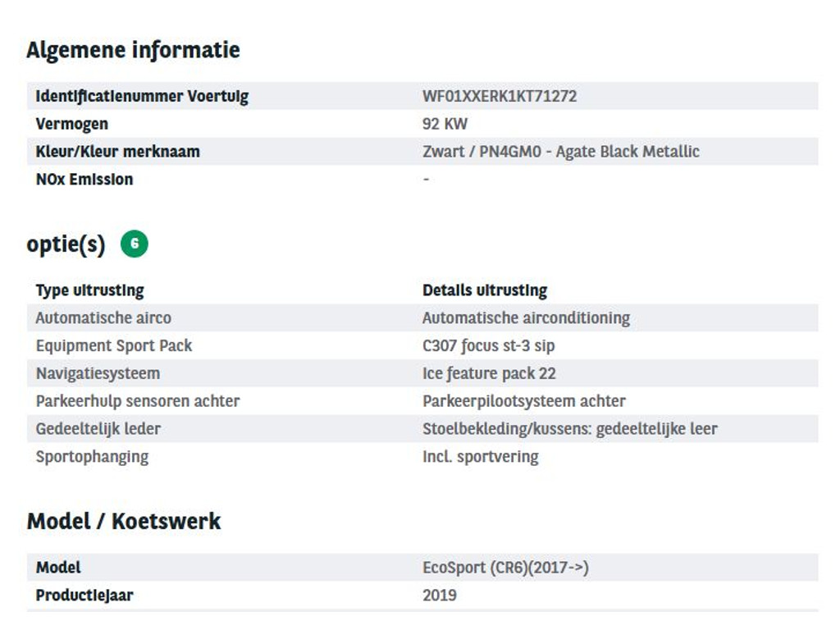Click the Model / Koetswerk heading

124,521
